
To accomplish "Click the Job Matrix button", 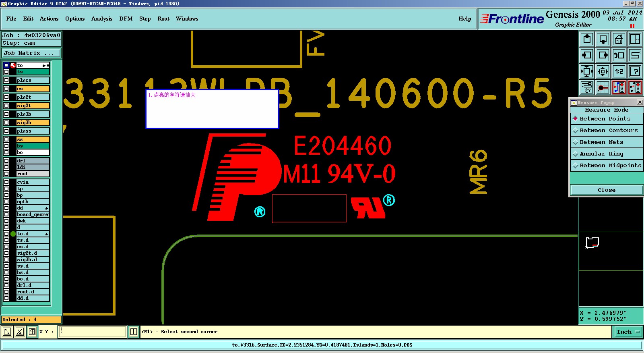I will [x=31, y=53].
